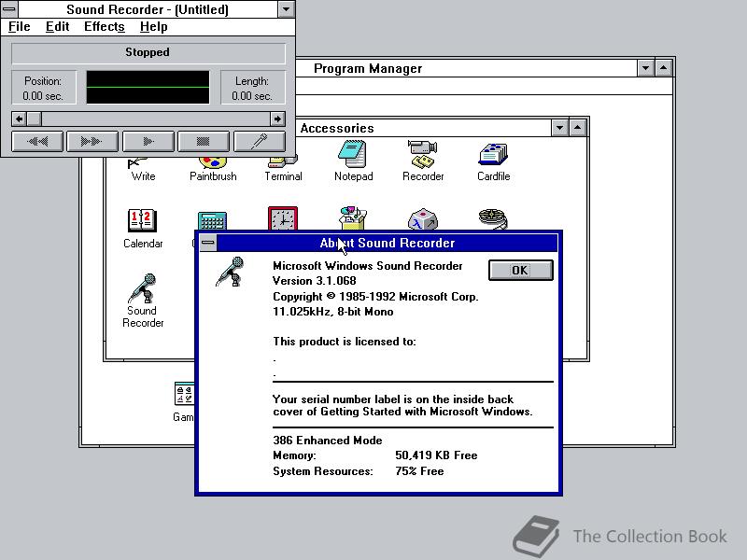747x560 pixels.
Task: Click the Stop button in Sound Recorder
Action: coord(203,142)
